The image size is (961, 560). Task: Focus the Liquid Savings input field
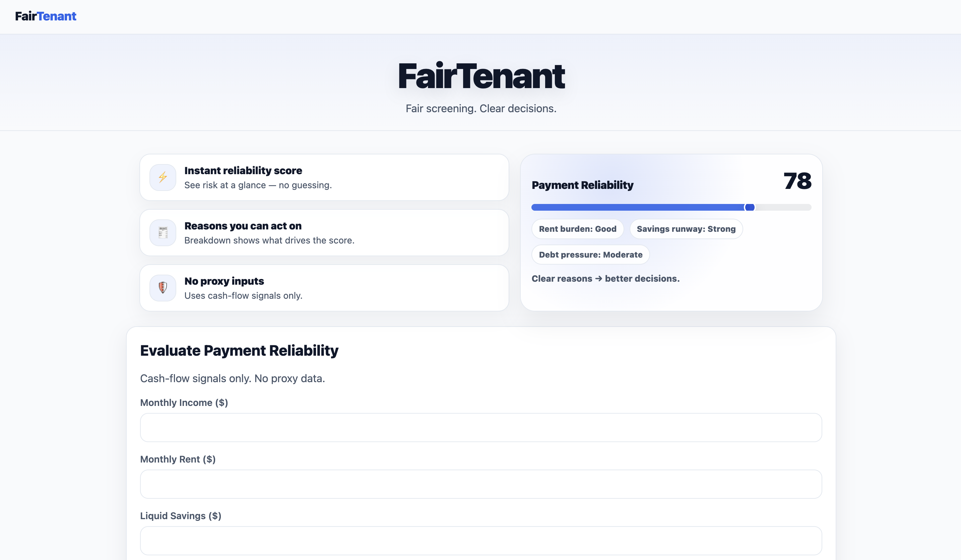[x=480, y=541]
